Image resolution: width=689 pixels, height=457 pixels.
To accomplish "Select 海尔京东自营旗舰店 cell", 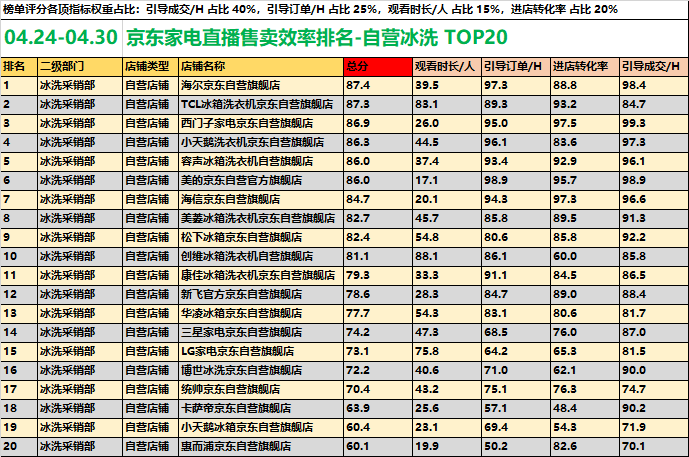I will (261, 85).
